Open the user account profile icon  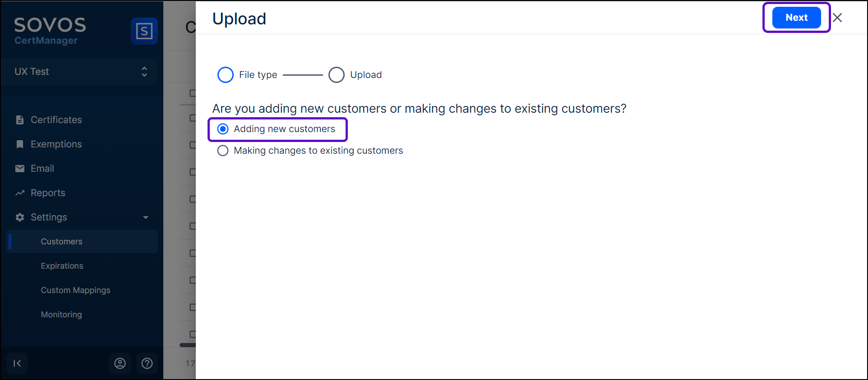[120, 363]
